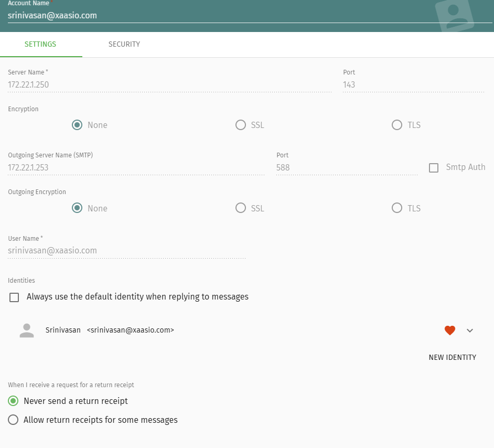
Task: Click the Server Name input field
Action: 169,84
